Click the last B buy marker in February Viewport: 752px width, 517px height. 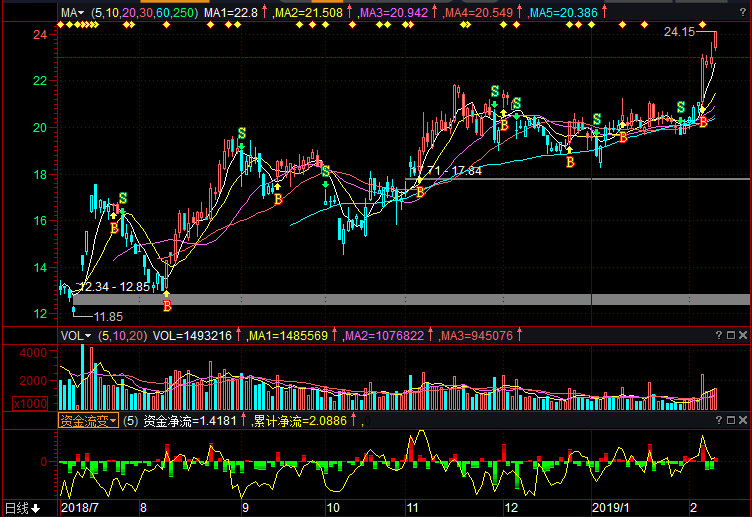(703, 122)
